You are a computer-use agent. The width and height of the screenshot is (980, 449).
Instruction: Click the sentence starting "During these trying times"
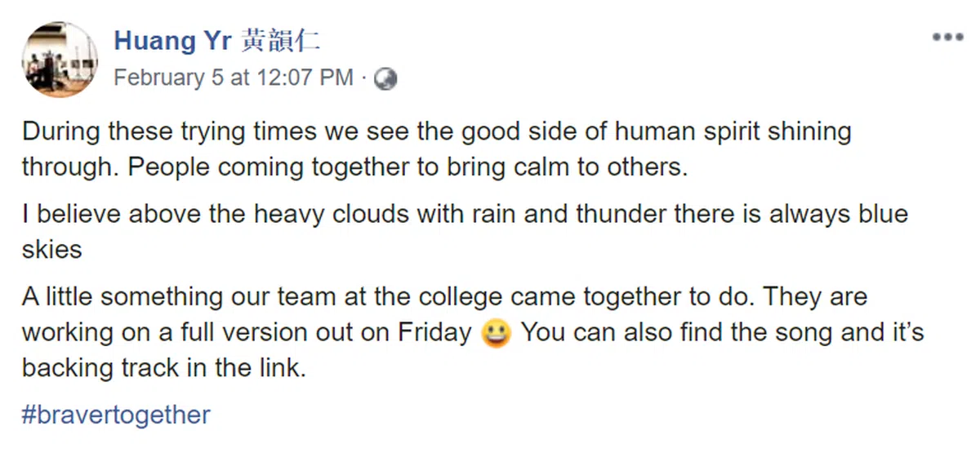[245, 131]
